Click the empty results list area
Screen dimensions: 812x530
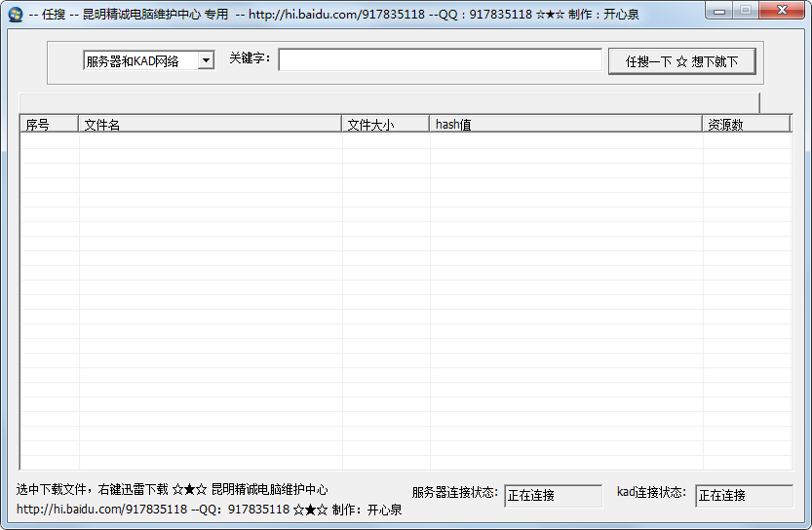pyautogui.click(x=405, y=302)
